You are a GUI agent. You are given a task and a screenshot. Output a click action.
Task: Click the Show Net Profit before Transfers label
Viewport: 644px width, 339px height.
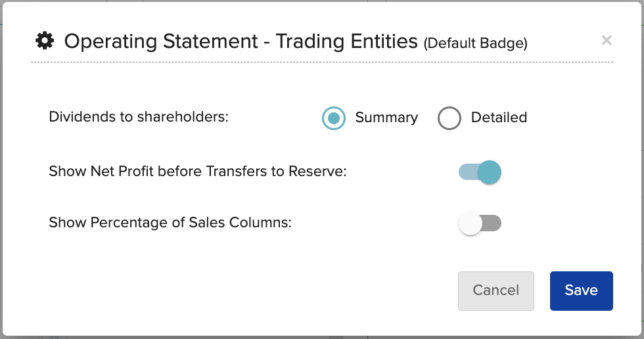click(x=198, y=171)
